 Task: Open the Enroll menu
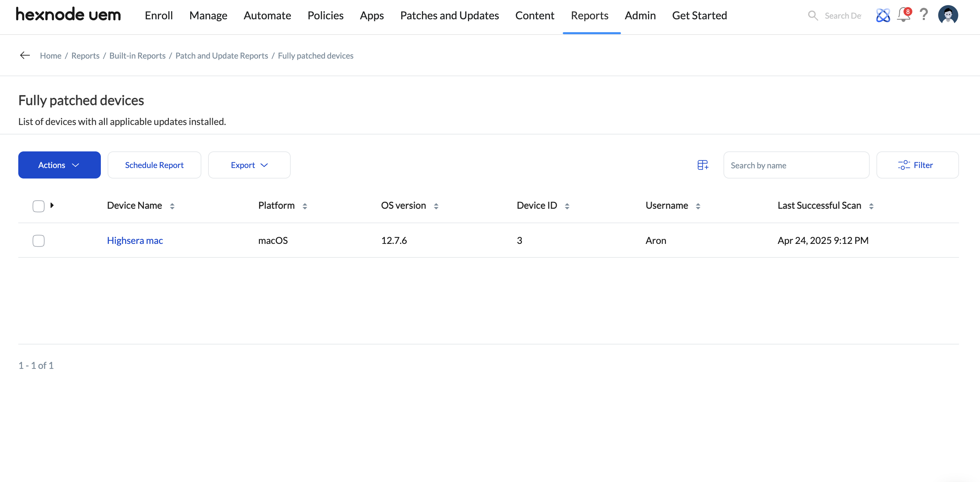click(159, 16)
